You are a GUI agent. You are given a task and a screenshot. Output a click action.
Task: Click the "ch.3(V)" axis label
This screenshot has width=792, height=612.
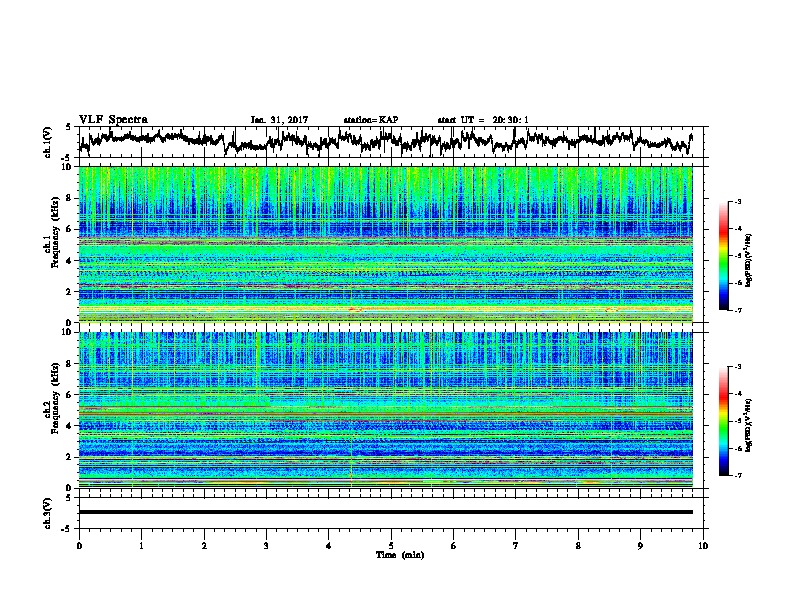click(x=48, y=513)
